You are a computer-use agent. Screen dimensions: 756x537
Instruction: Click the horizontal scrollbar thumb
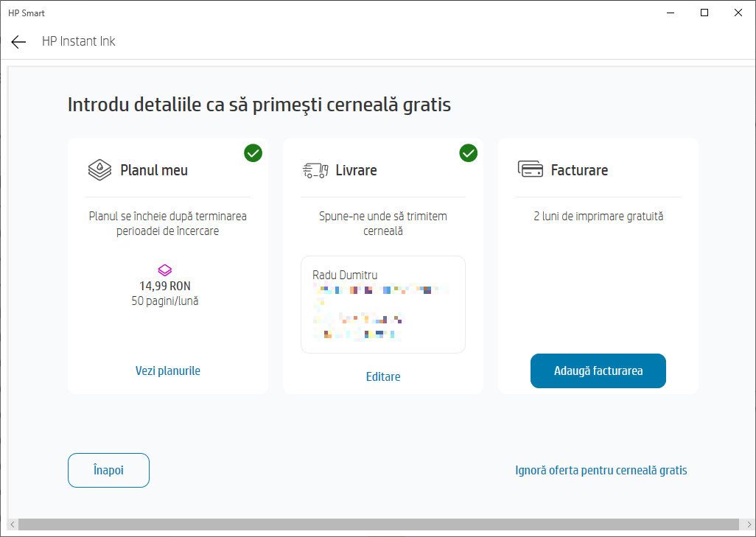coord(379,524)
